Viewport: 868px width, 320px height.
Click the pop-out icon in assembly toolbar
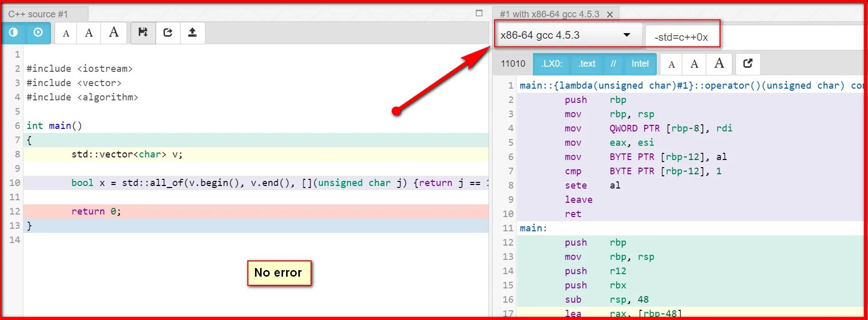[x=748, y=64]
